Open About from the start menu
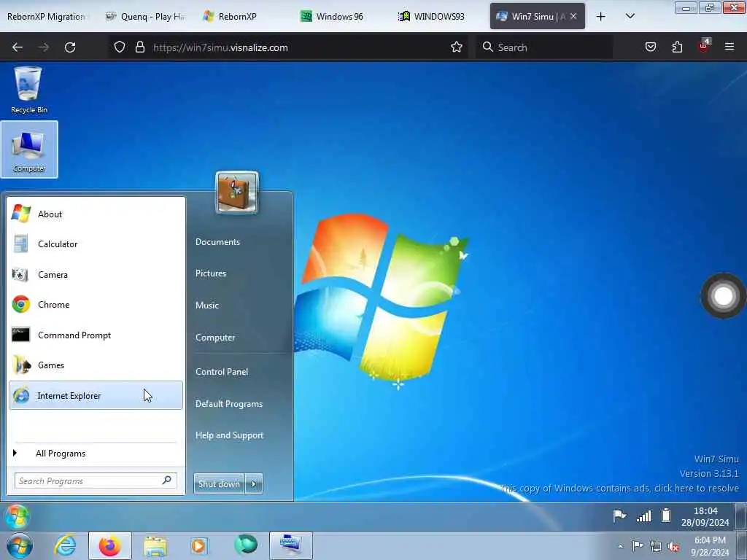747x560 pixels. click(x=96, y=214)
